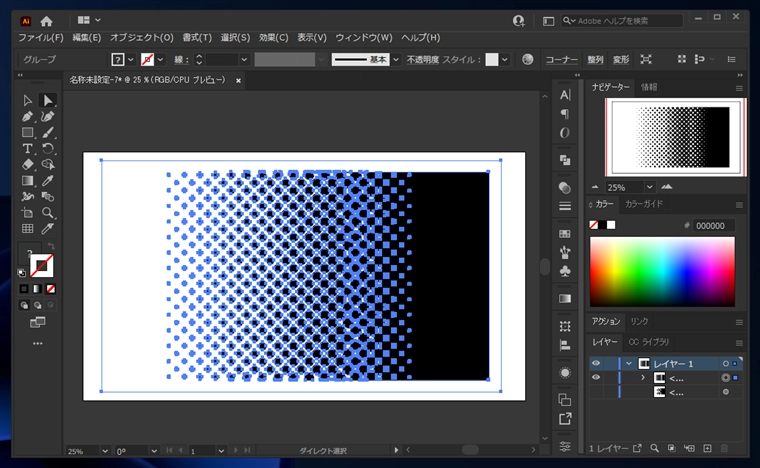Select the Pen tool
The width and height of the screenshot is (760, 468).
point(27,116)
